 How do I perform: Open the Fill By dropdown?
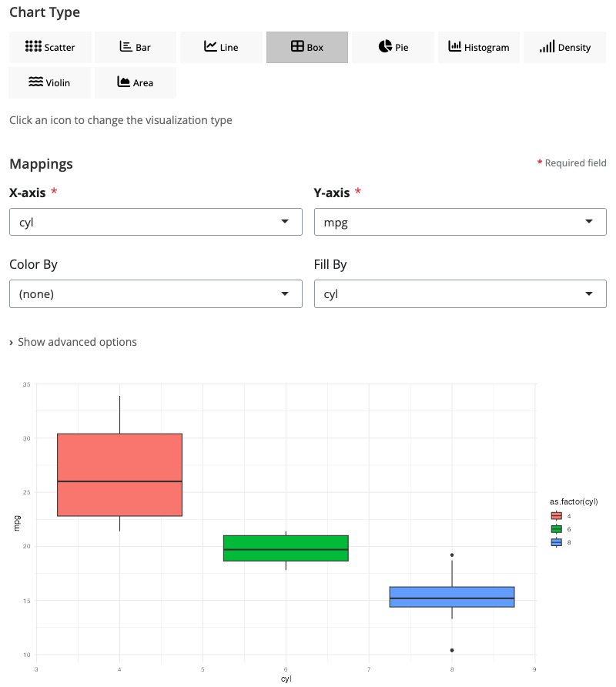tap(460, 293)
